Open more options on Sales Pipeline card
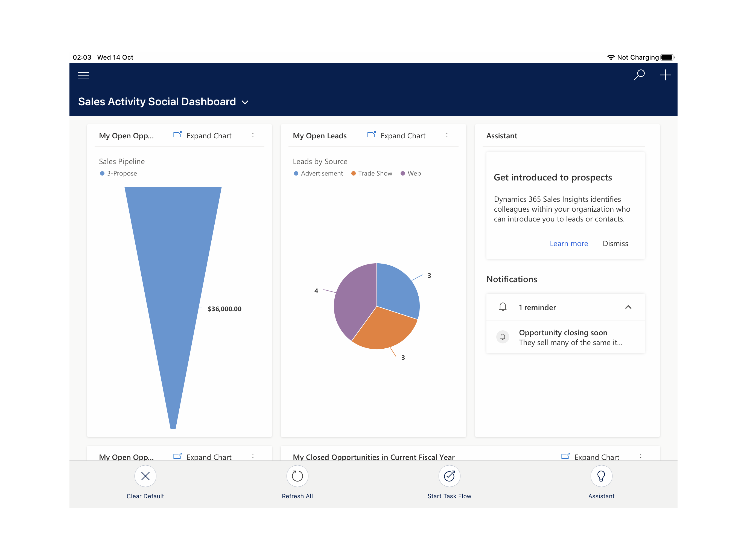Viewport: 747px width, 560px height. (253, 135)
